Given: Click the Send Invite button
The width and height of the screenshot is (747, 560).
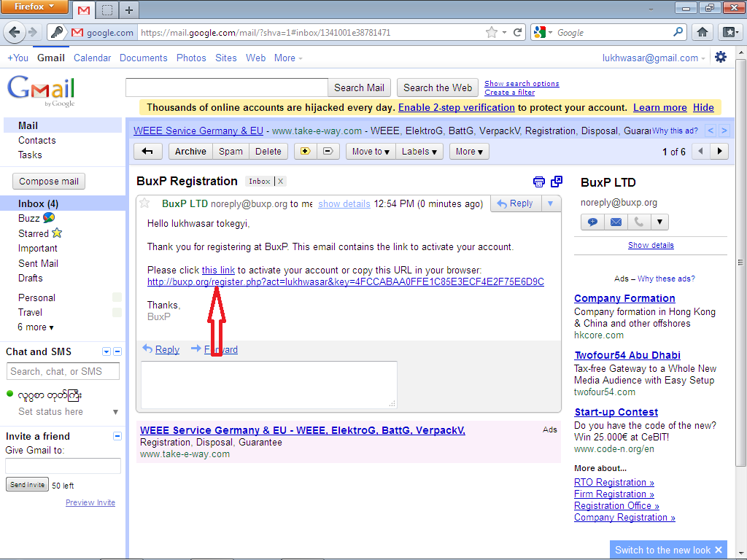Looking at the screenshot, I should click(x=27, y=485).
